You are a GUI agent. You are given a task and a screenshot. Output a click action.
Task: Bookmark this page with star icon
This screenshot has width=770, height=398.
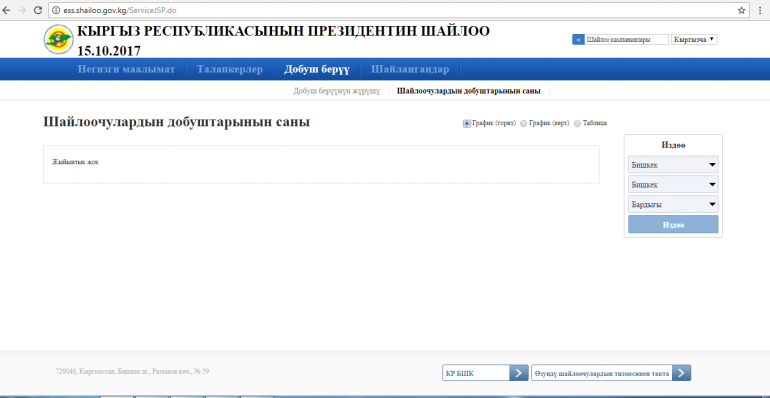(x=741, y=10)
